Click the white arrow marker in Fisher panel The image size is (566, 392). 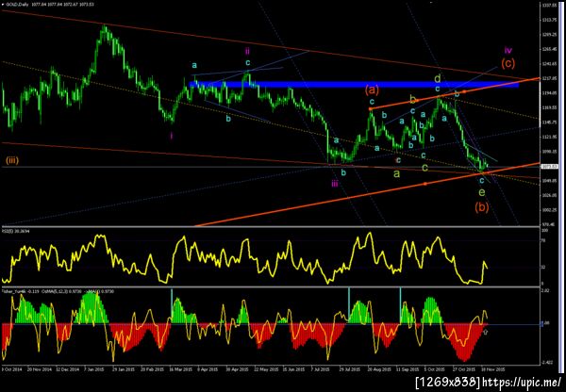tap(486, 331)
